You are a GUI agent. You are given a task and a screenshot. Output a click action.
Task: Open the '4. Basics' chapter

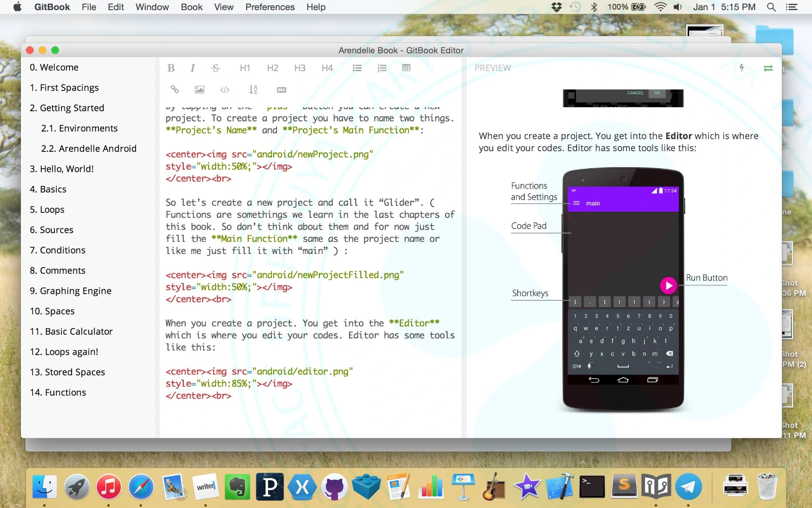[48, 189]
